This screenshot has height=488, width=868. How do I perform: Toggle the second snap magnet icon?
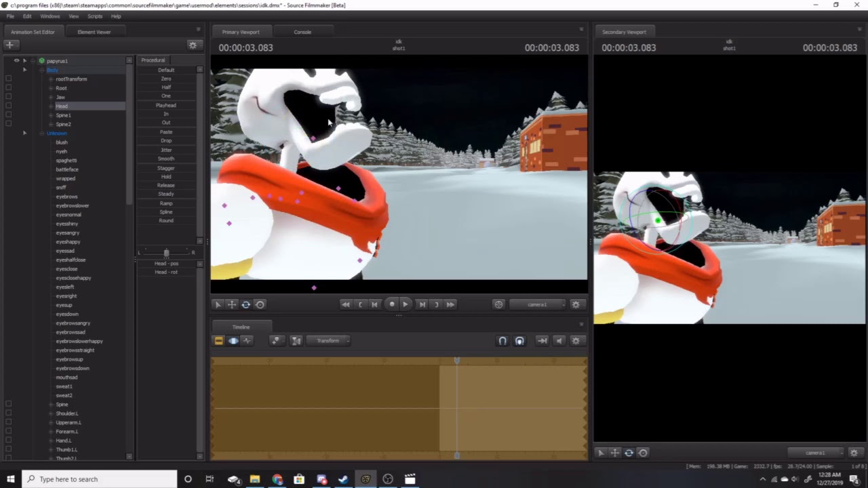tap(519, 341)
